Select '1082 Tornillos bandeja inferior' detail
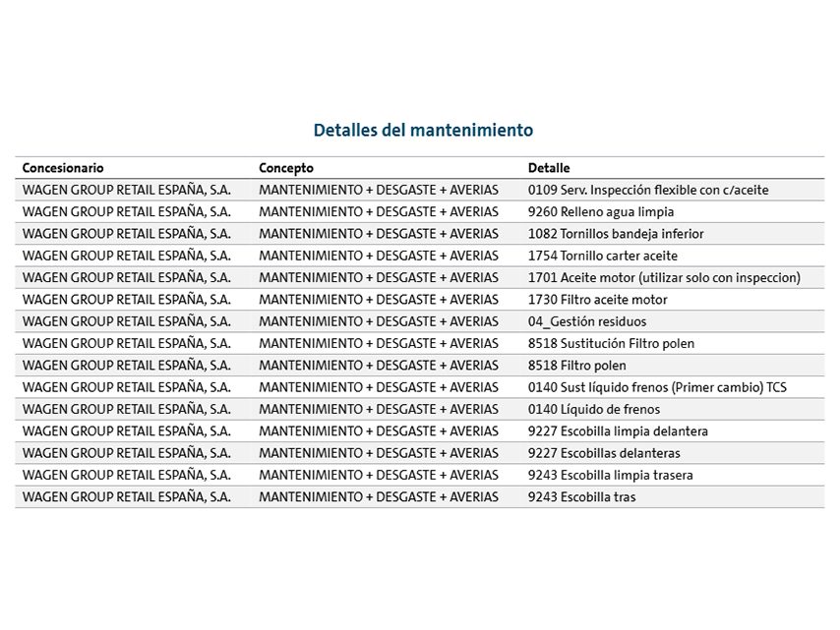 click(616, 234)
